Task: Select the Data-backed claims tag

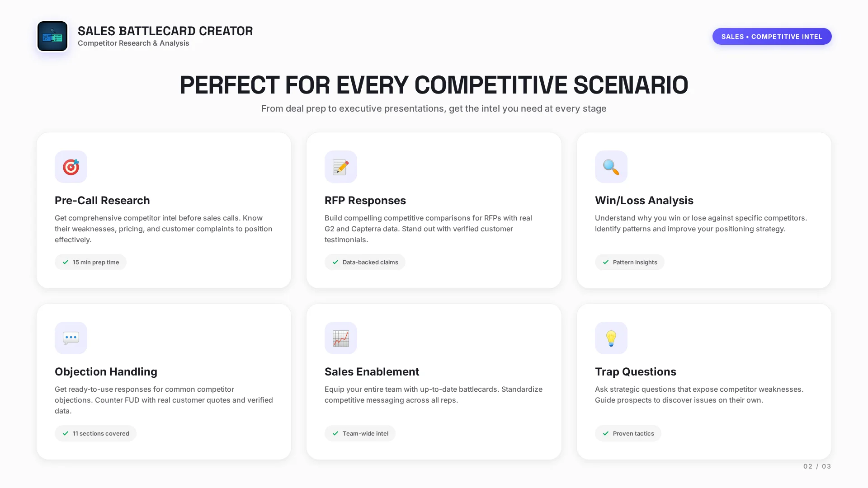Action: [x=365, y=262]
